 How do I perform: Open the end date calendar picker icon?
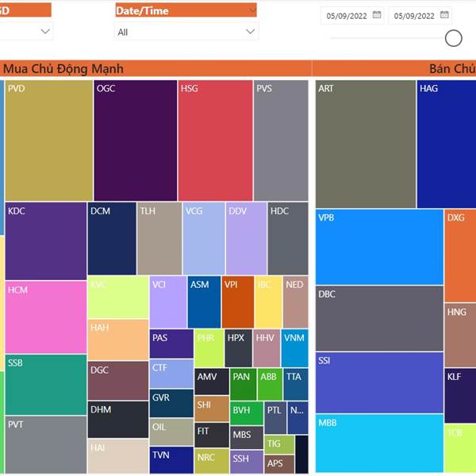pos(444,14)
